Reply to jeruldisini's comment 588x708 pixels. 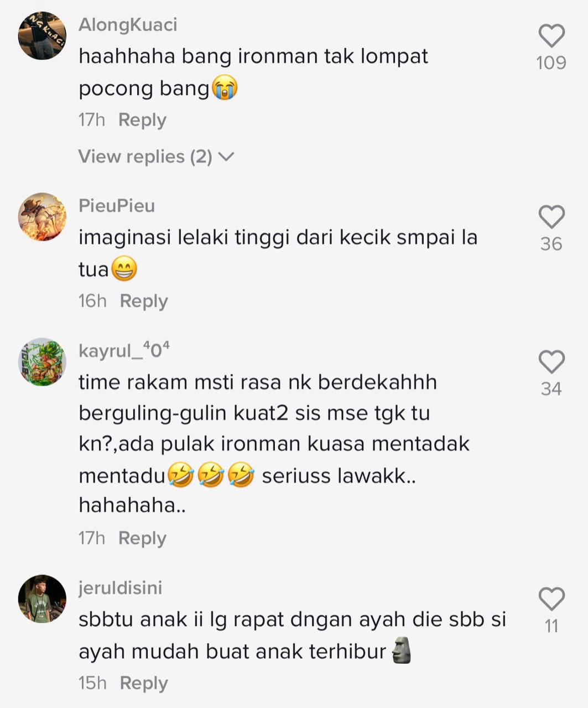click(x=144, y=683)
